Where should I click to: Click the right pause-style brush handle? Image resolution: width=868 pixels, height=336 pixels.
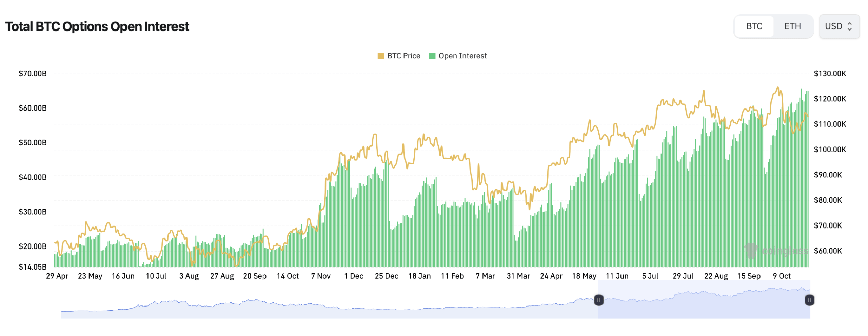coord(809,300)
